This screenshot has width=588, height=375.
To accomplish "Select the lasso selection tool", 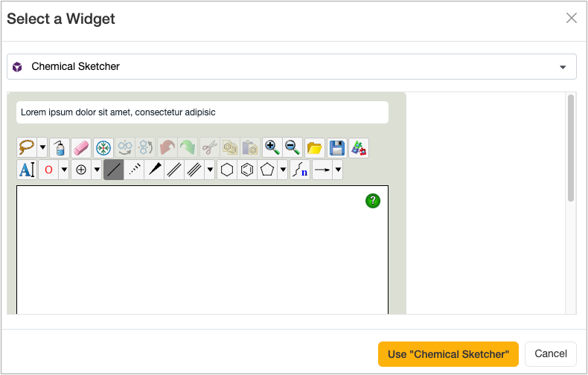I will (x=27, y=148).
